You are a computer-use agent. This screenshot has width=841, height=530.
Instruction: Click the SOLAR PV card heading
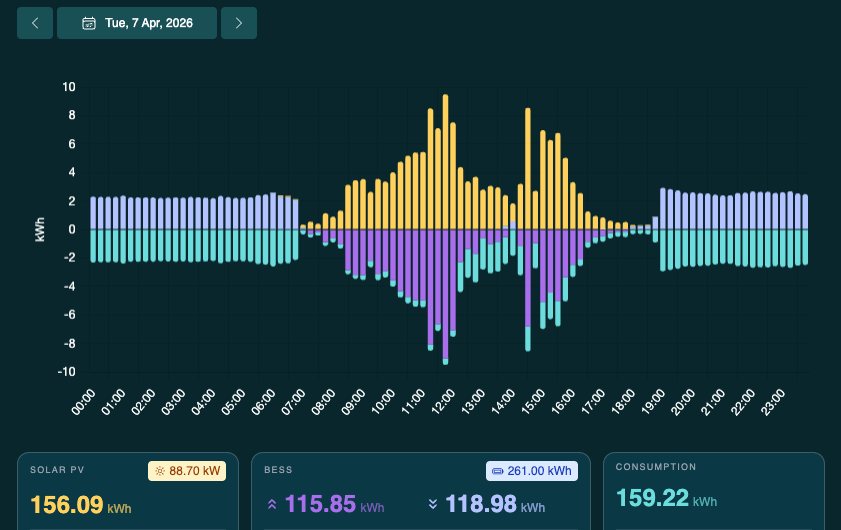(57, 470)
